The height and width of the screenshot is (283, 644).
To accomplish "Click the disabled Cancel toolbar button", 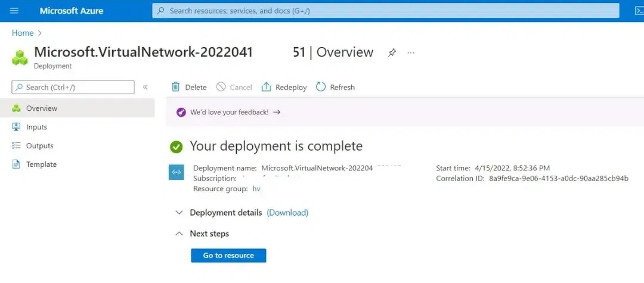I will 234,87.
